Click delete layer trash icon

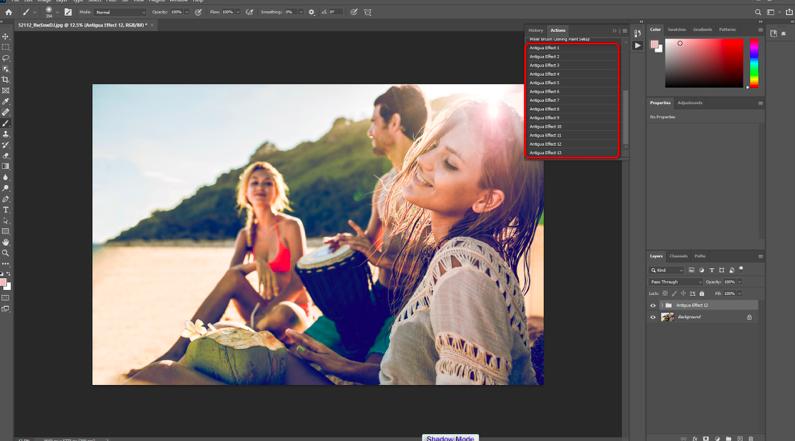(751, 438)
